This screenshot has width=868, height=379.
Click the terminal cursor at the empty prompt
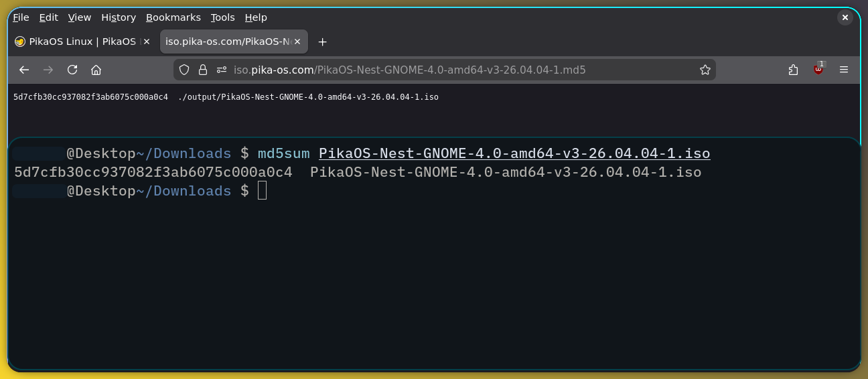[262, 191]
